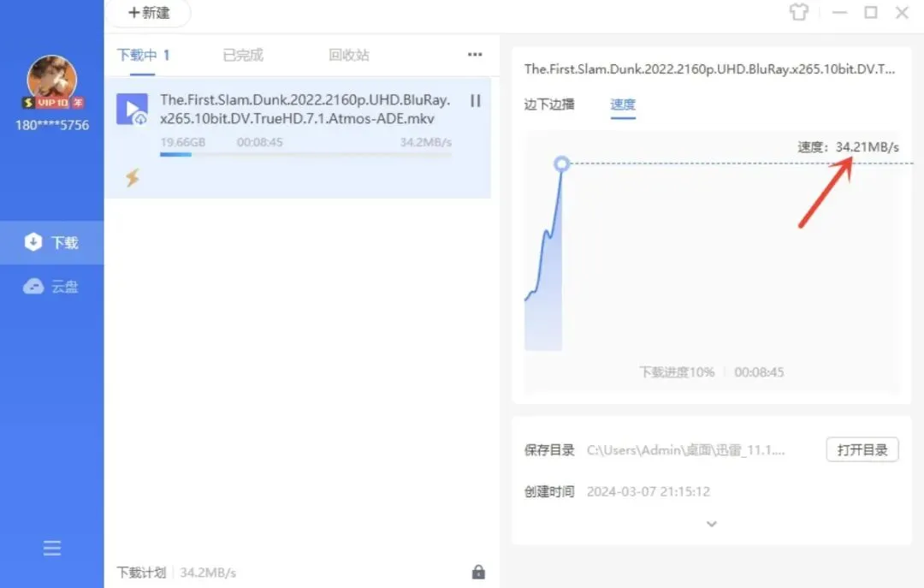Click 下载计划 at bottom bar
This screenshot has width=924, height=588.
(x=141, y=573)
